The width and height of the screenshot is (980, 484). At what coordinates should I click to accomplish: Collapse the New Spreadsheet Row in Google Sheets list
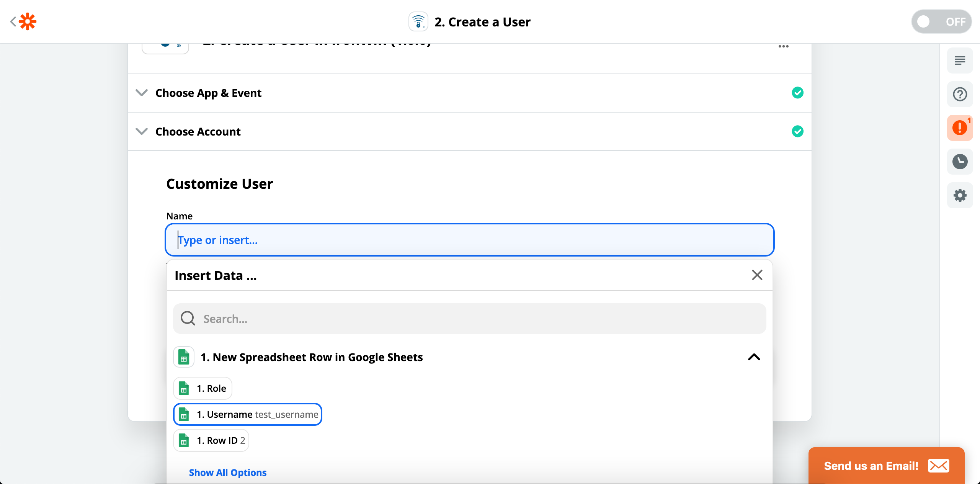point(754,357)
